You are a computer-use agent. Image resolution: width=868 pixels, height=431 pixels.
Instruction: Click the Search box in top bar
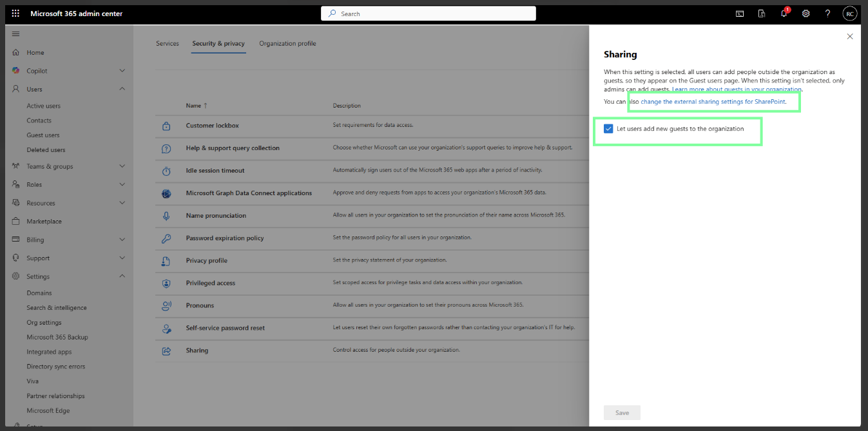429,14
